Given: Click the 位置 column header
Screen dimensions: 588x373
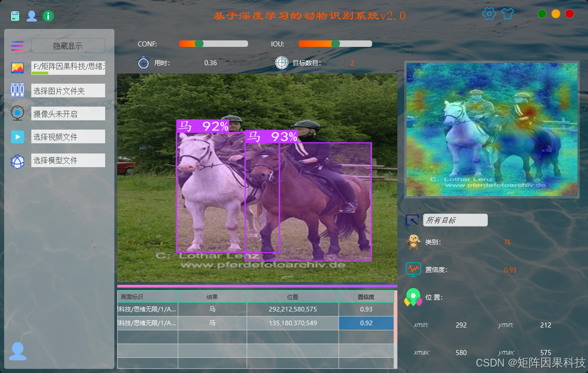Looking at the screenshot, I should (x=293, y=297).
